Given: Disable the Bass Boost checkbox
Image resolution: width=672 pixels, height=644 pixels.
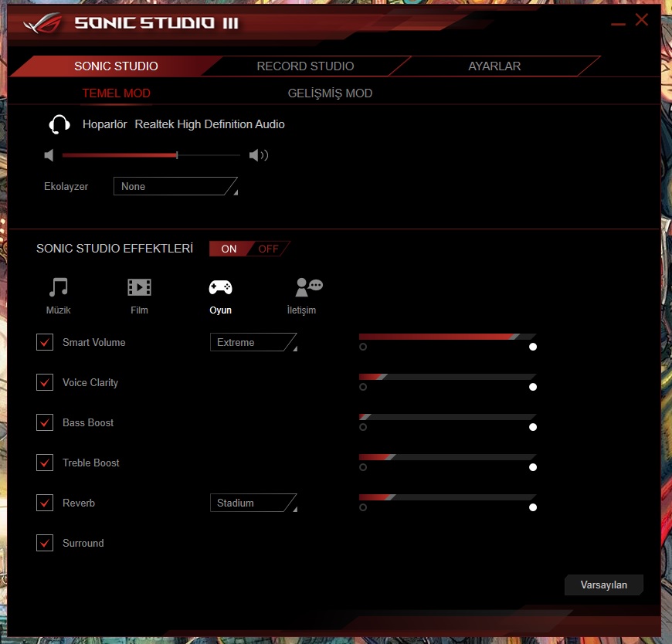Looking at the screenshot, I should (x=45, y=422).
